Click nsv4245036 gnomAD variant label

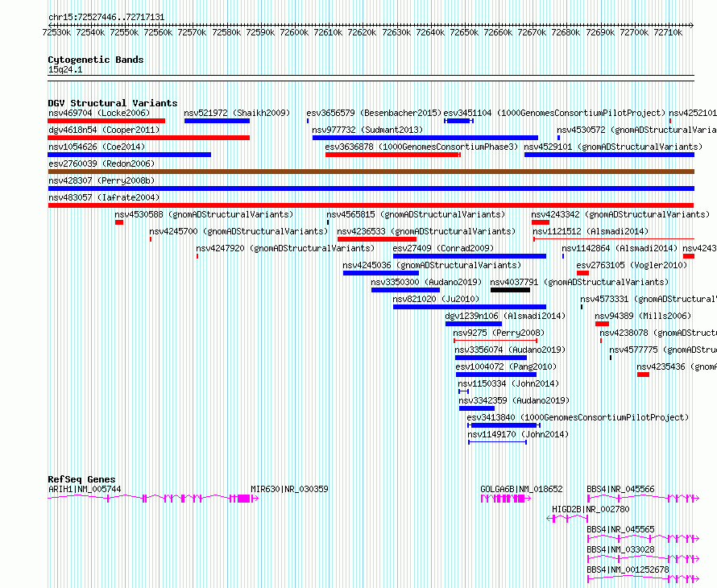click(432, 265)
